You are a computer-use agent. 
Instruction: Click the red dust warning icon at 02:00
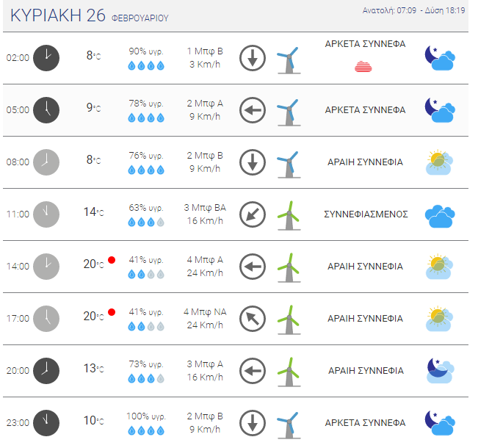click(363, 67)
